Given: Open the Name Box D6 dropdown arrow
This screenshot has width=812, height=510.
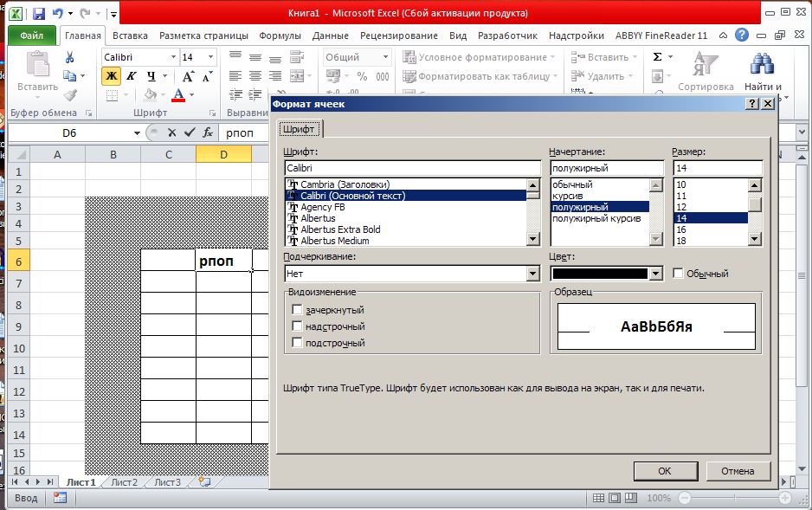Looking at the screenshot, I should [137, 133].
